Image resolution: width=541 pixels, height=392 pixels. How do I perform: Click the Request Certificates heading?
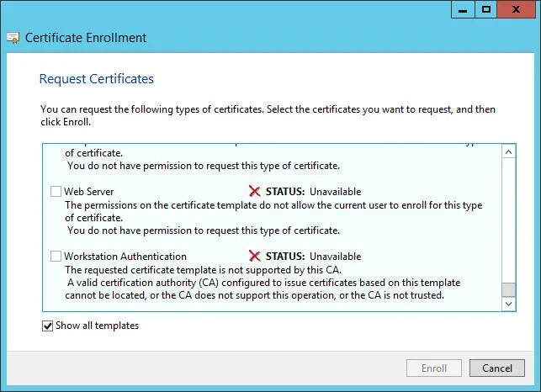pos(97,79)
